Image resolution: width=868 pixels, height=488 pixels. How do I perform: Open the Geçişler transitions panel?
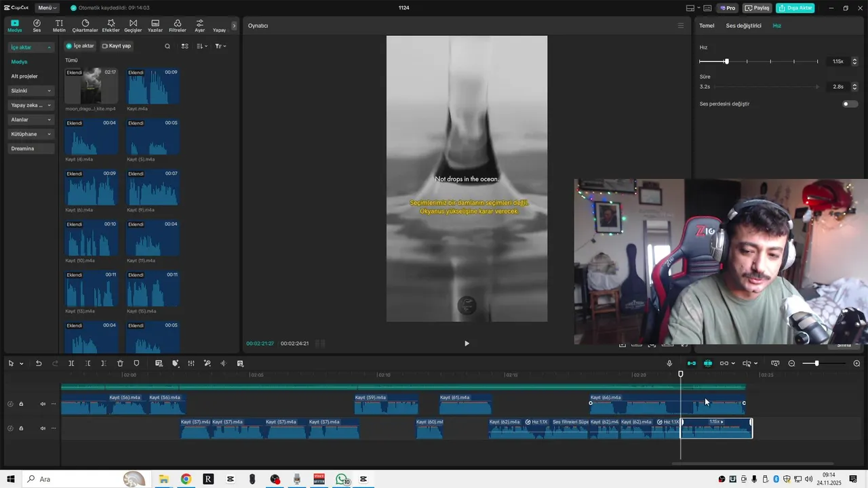coord(133,26)
